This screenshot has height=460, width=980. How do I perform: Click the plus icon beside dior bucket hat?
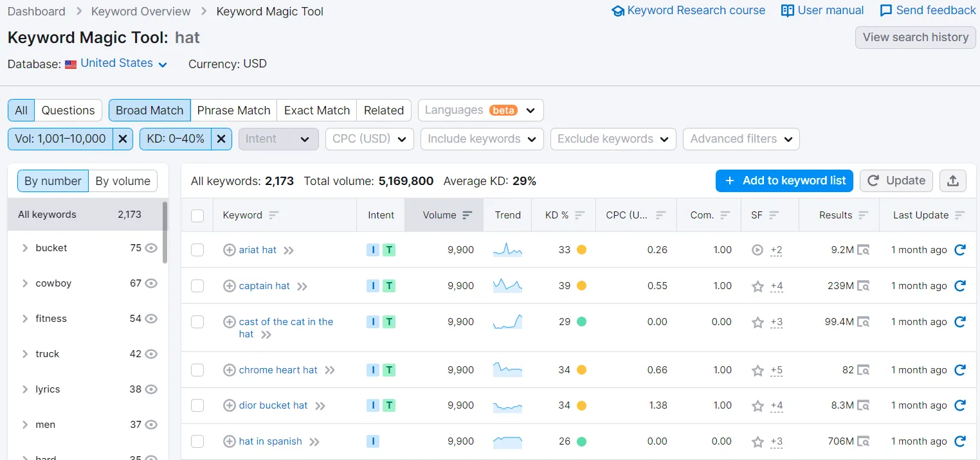click(230, 405)
